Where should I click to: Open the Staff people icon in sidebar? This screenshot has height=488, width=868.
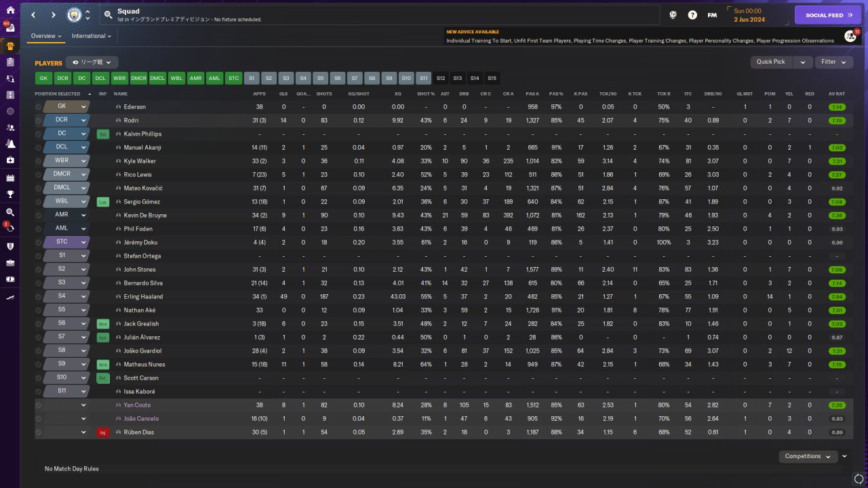[x=10, y=127]
